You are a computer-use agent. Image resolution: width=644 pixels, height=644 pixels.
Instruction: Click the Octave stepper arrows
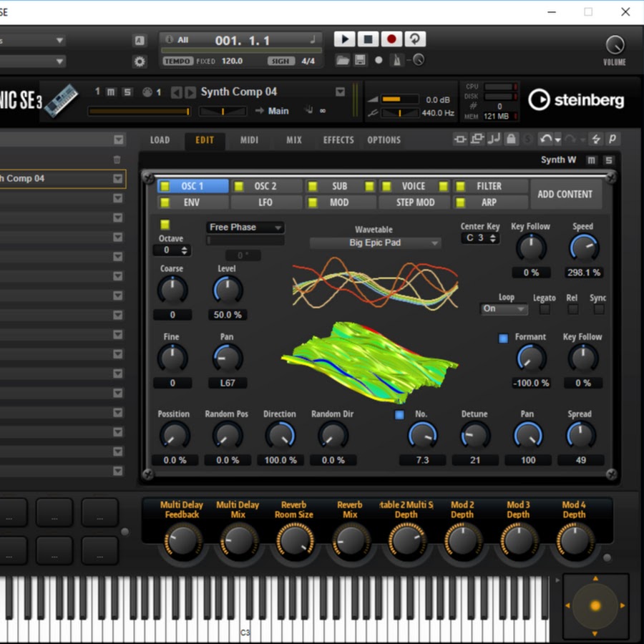tap(185, 250)
